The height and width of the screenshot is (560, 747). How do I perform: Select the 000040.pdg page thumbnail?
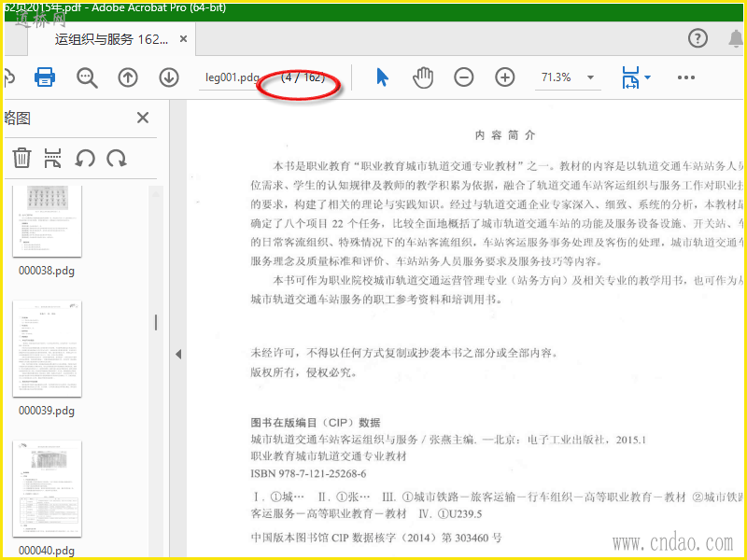pyautogui.click(x=47, y=488)
